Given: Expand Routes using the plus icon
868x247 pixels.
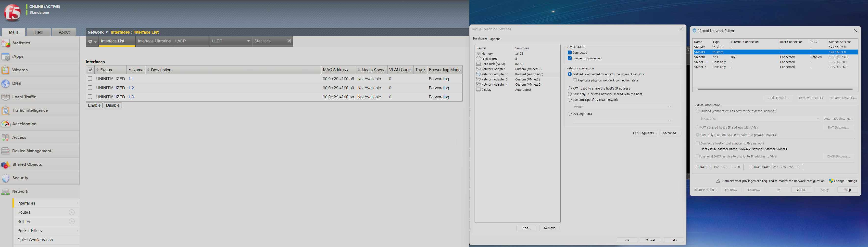Looking at the screenshot, I should click(x=71, y=212).
